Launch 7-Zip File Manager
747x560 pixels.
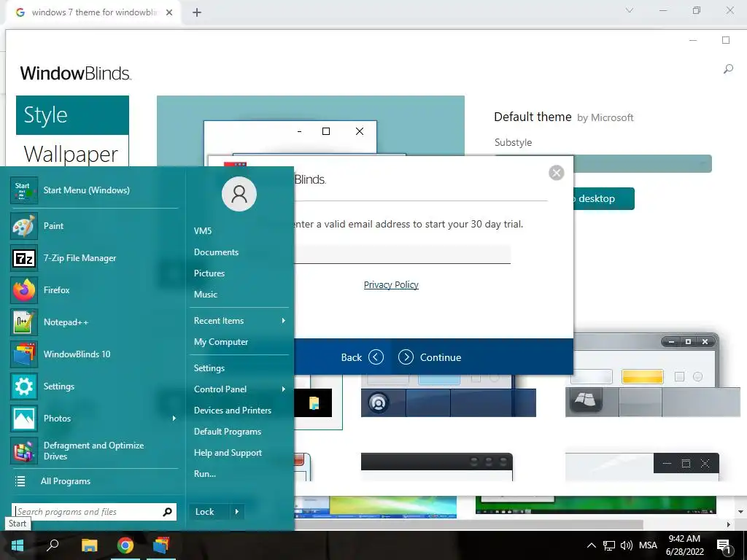[94, 258]
